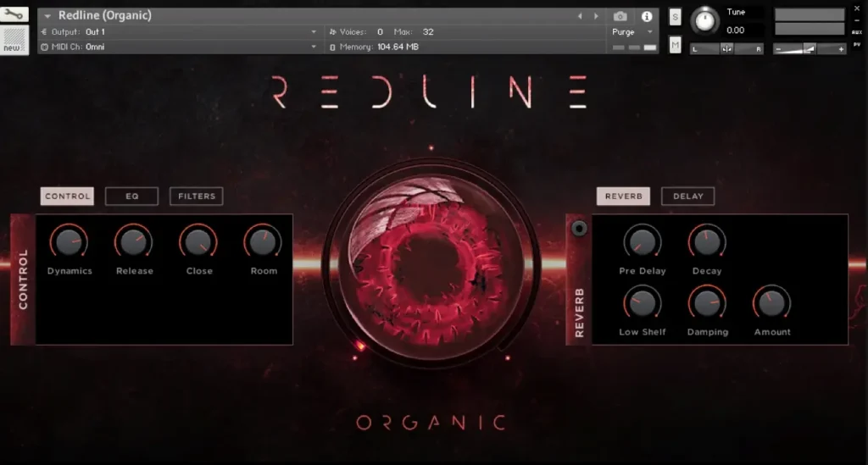Click the memory chip icon
This screenshot has width=868, height=465.
click(332, 47)
